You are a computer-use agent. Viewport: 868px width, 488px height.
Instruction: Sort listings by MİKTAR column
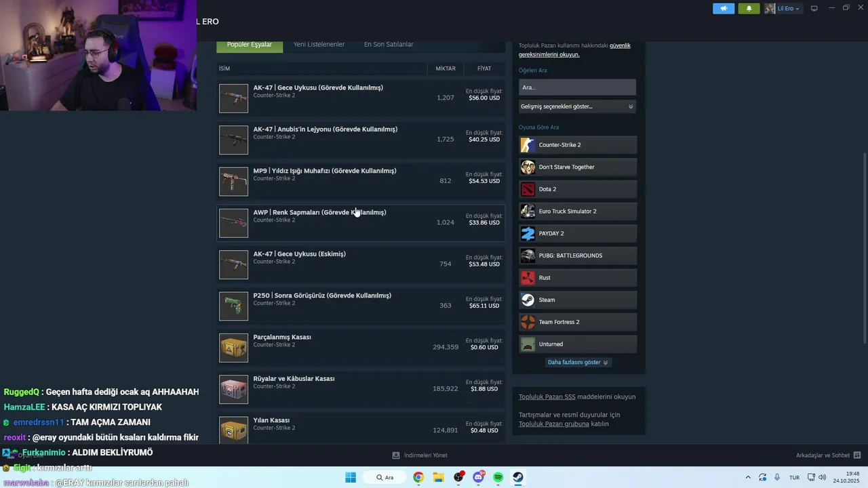click(446, 68)
